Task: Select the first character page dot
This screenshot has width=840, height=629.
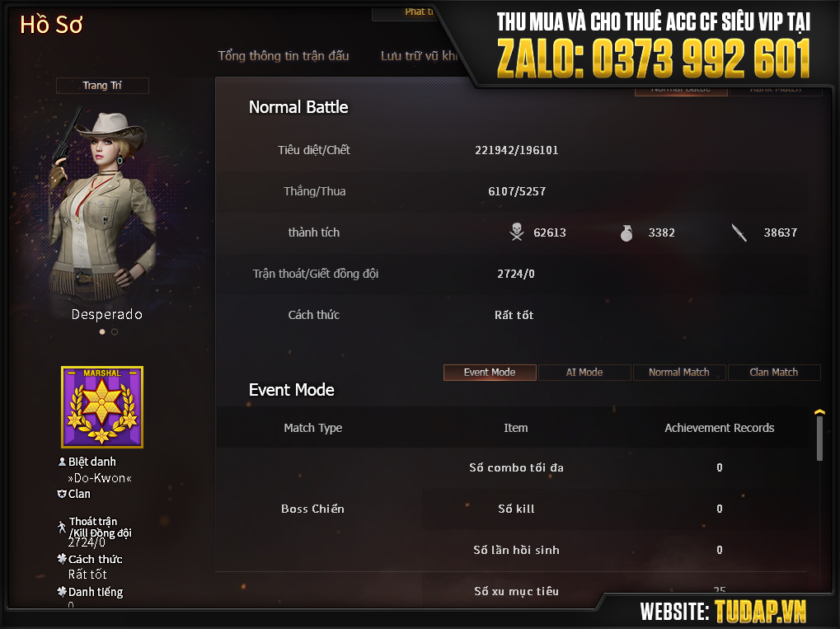Action: point(102,331)
